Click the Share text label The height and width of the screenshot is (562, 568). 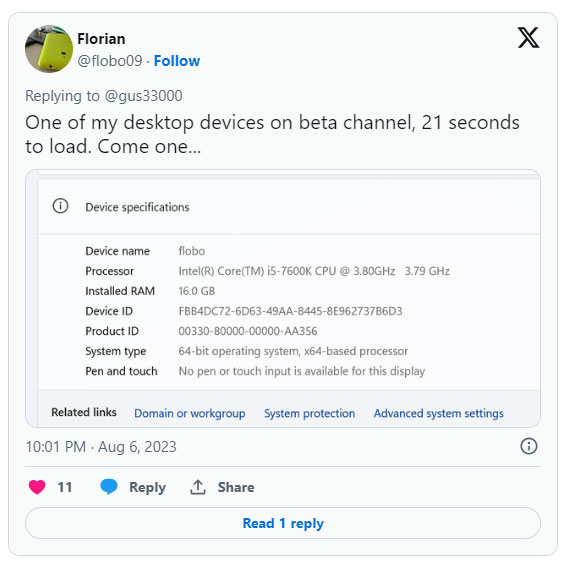pos(236,487)
